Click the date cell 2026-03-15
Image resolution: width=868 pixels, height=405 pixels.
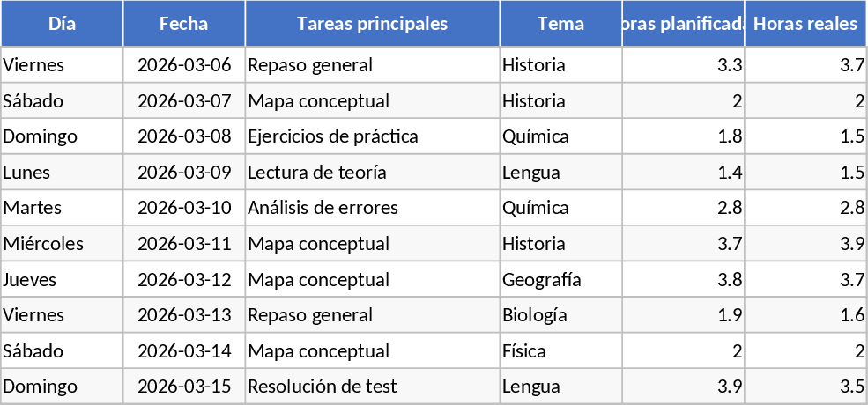pos(184,387)
